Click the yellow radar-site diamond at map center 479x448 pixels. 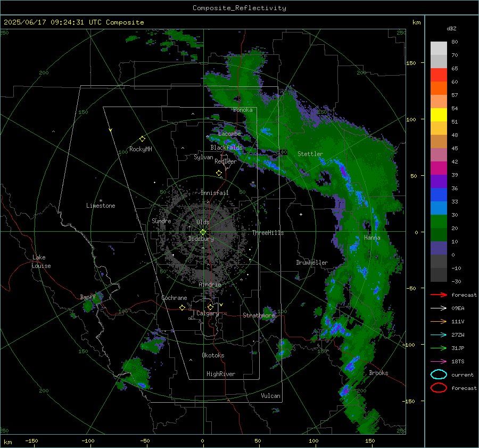[203, 232]
